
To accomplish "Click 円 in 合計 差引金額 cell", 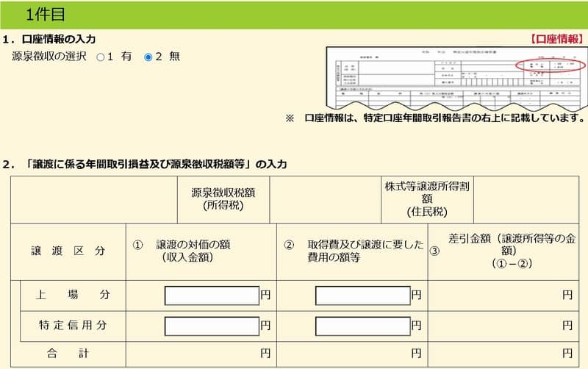I will [567, 354].
